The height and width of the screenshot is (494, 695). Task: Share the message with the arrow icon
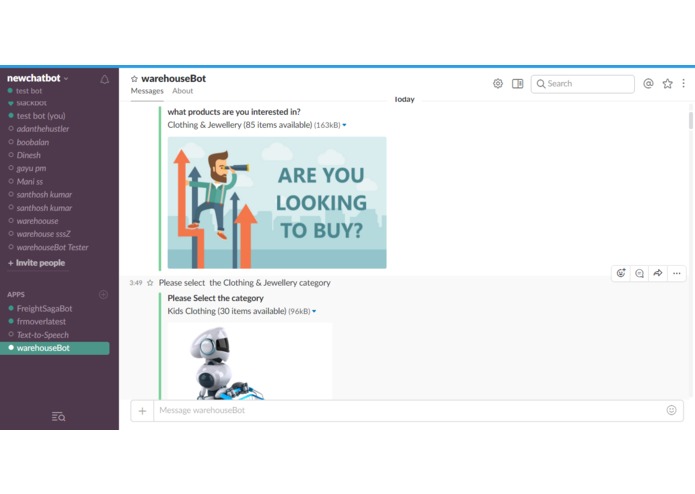coord(658,273)
